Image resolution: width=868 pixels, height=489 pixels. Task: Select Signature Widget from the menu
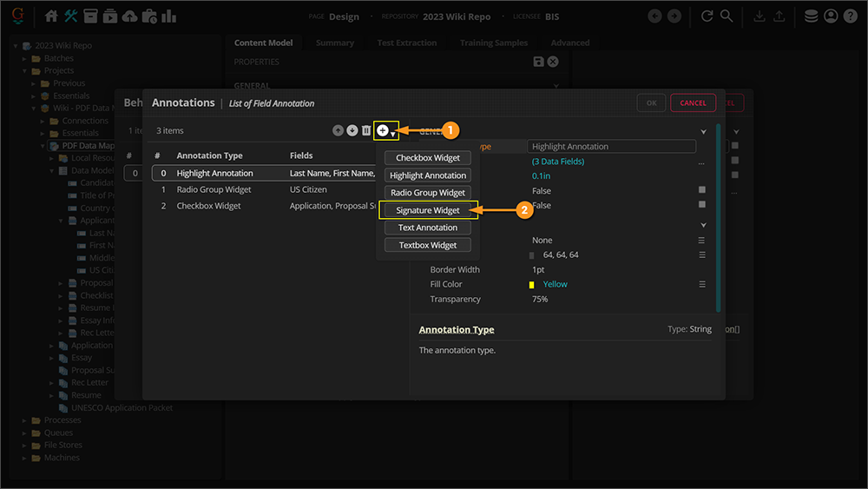point(428,210)
